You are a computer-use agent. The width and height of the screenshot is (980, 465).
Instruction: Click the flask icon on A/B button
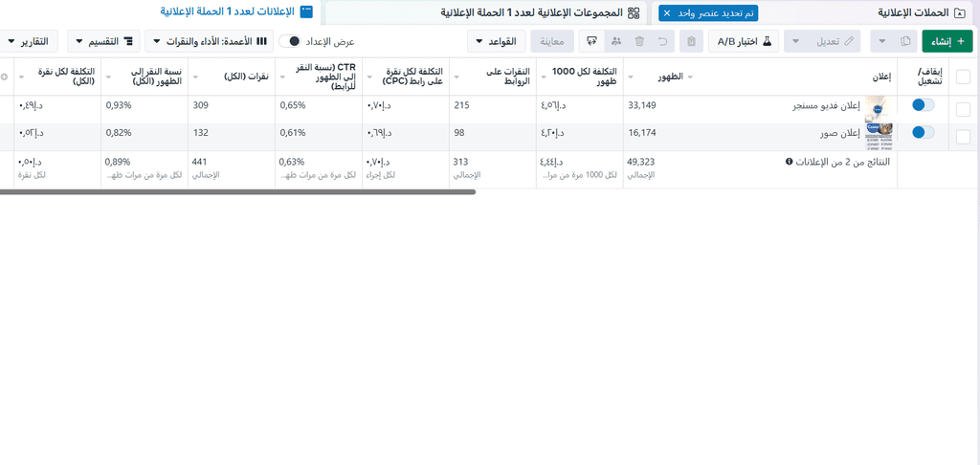click(767, 41)
